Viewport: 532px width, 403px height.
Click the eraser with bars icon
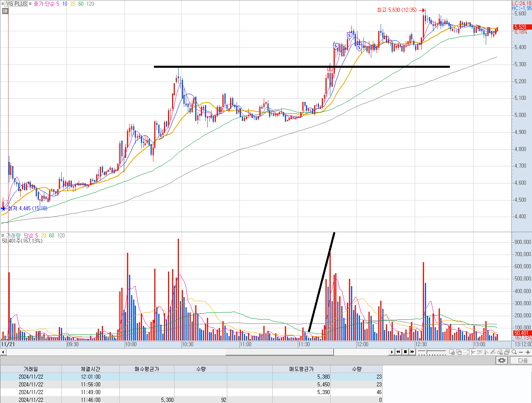[500, 352]
